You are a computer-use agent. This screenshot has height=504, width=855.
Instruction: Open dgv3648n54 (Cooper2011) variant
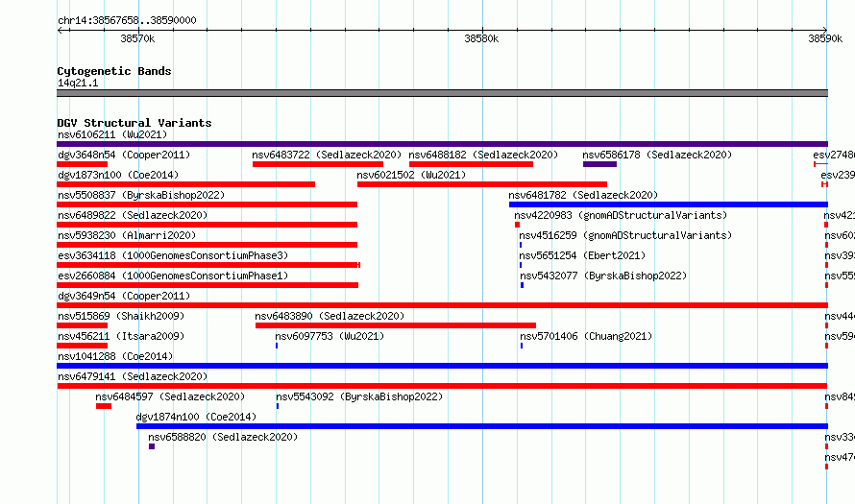click(x=124, y=155)
